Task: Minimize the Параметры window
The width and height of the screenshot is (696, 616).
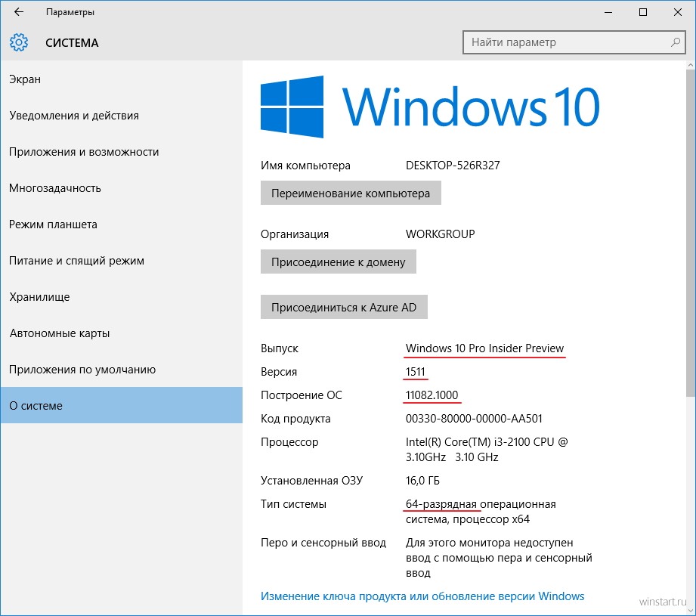Action: (608, 12)
